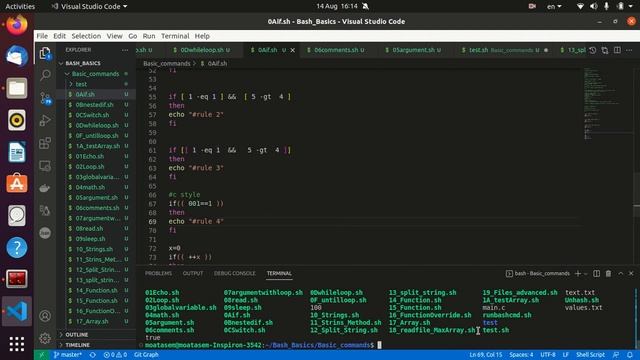Image resolution: width=640 pixels, height=360 pixels.
Task: Close the 0AIf.sh editor tab
Action: (293, 50)
